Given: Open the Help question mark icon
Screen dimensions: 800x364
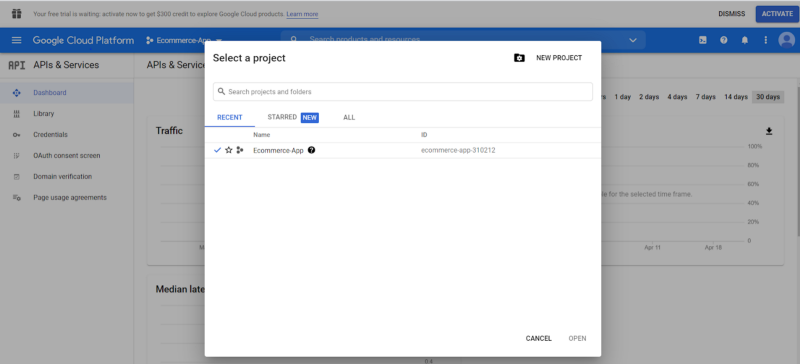Looking at the screenshot, I should (x=723, y=40).
